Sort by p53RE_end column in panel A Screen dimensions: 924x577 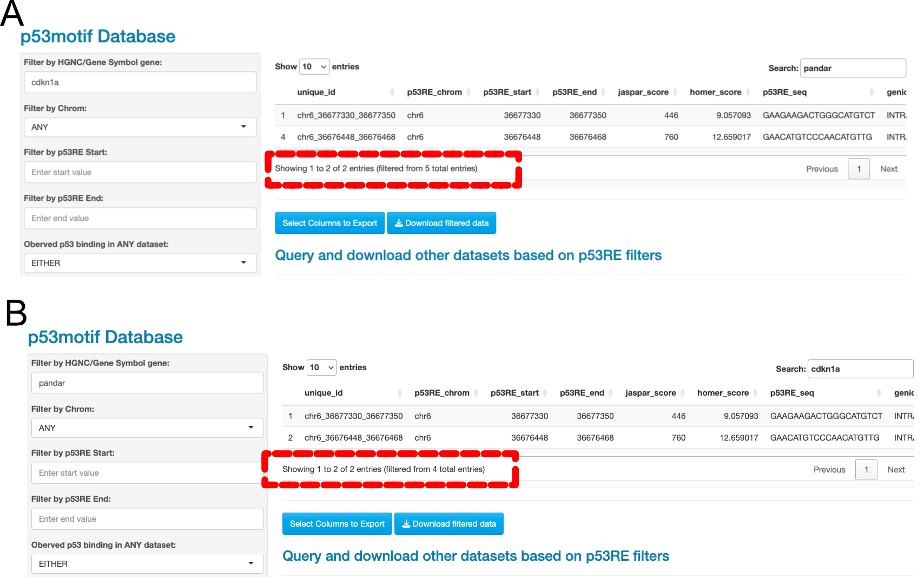tap(578, 92)
